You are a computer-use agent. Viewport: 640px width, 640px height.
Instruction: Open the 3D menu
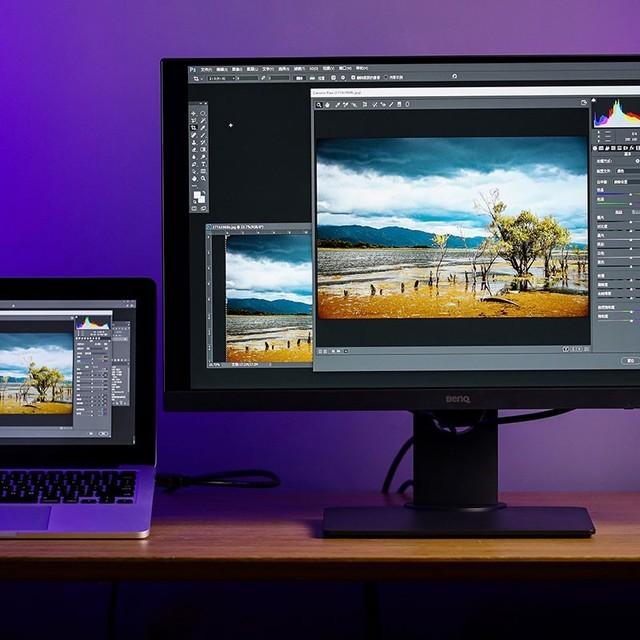pyautogui.click(x=313, y=69)
